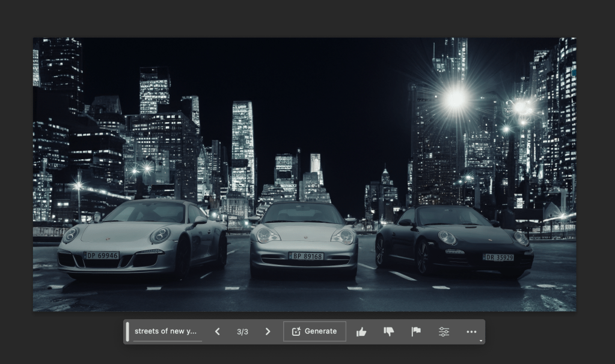Screen dimensions: 615x364
Task: Open the three-dot more options menu
Action: tap(471, 332)
